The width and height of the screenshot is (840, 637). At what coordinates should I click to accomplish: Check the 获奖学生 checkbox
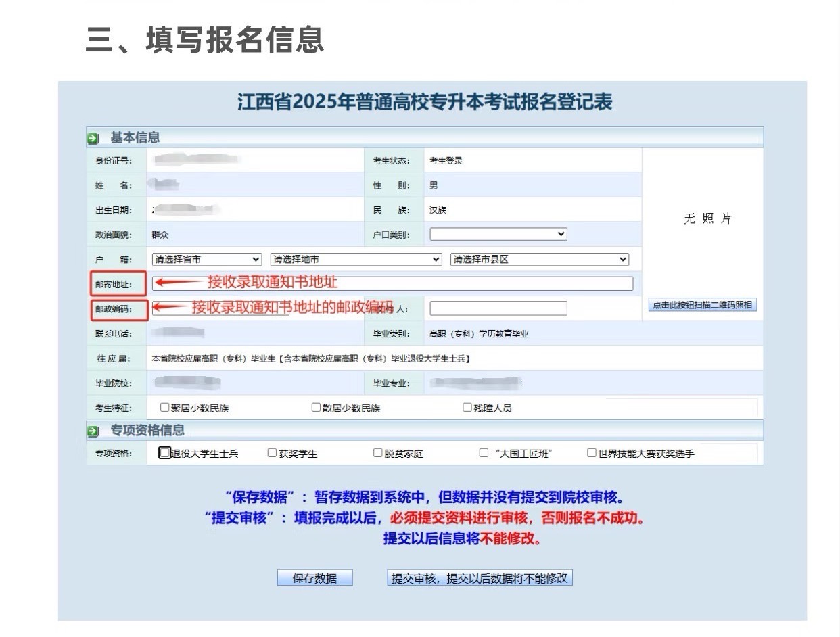272,452
